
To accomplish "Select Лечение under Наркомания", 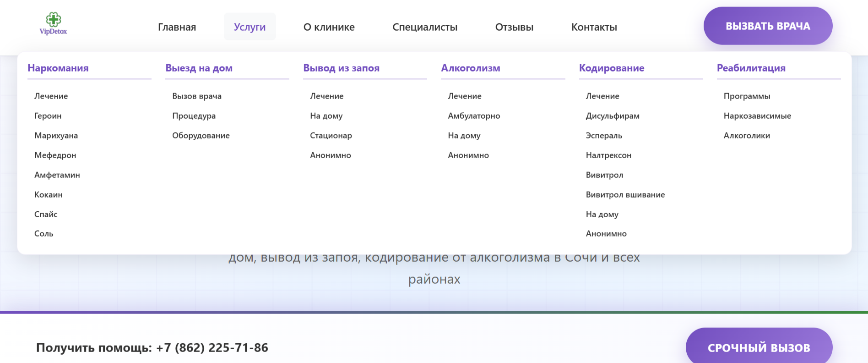I will [51, 96].
